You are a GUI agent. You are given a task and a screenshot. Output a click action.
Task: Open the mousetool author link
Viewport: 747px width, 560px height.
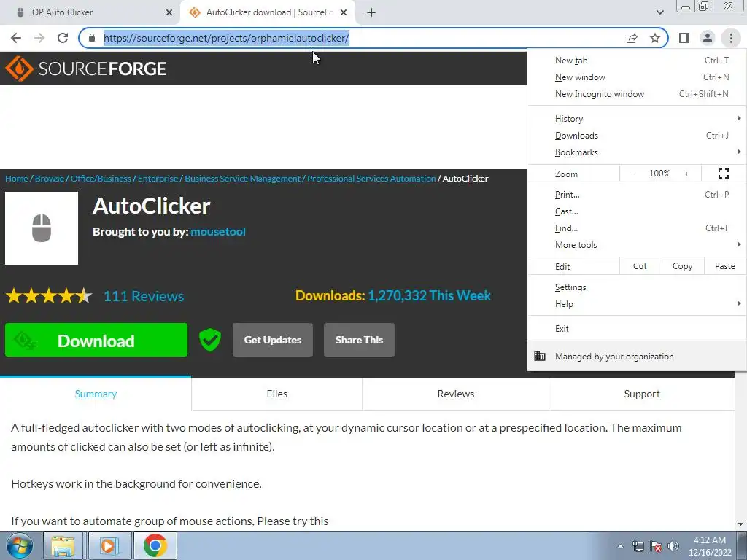coord(218,231)
